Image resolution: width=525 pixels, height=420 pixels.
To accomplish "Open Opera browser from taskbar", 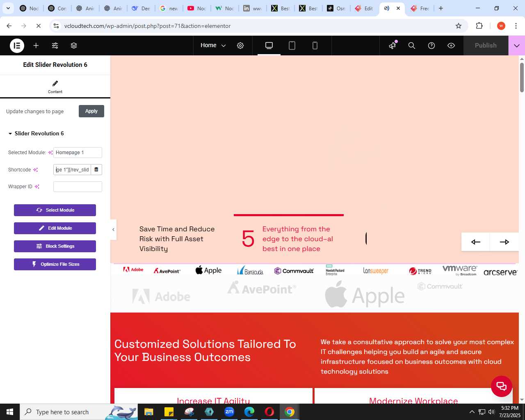I will pos(269,412).
